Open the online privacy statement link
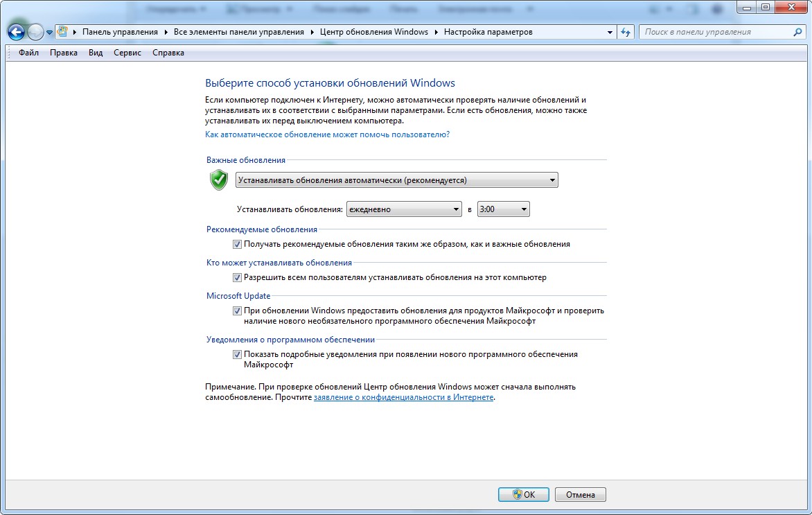Viewport: 812px width, 515px height. [x=403, y=397]
